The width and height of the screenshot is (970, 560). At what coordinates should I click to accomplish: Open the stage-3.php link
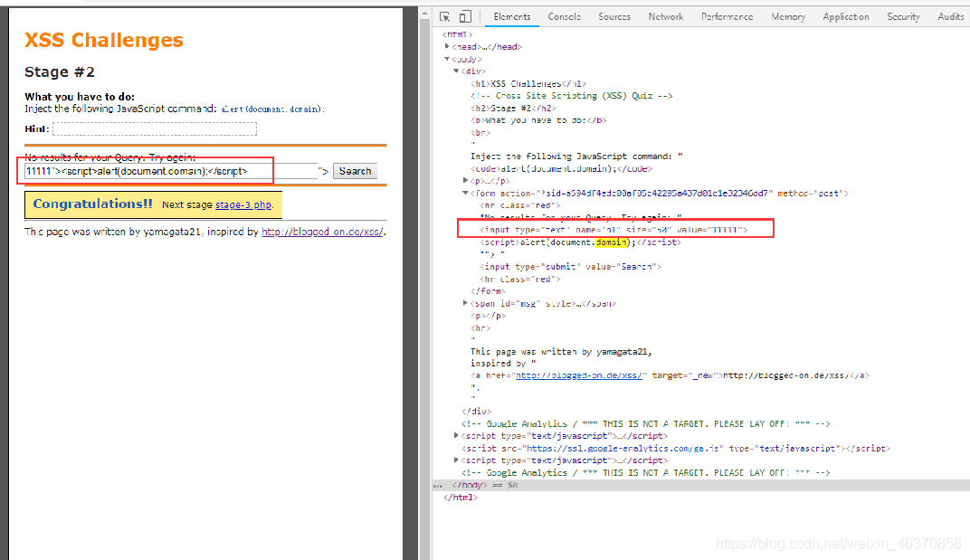point(243,204)
